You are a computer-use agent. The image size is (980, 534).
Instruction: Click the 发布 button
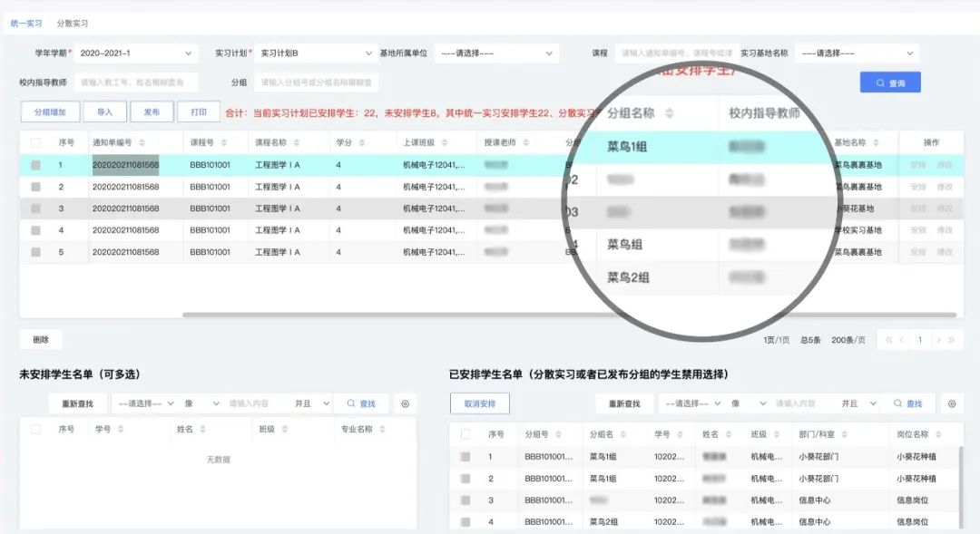point(152,112)
